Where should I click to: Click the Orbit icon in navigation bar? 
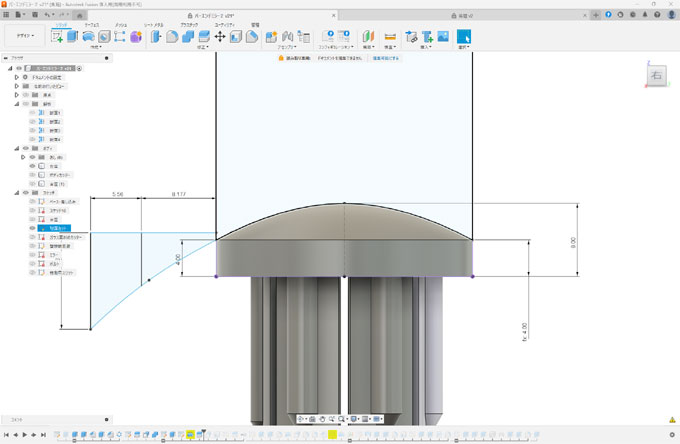[301, 419]
